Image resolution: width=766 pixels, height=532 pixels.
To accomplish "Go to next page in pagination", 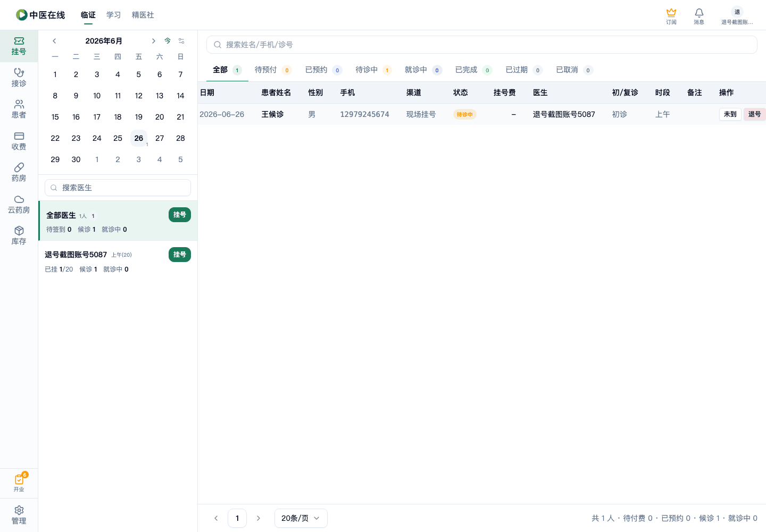I will tap(259, 518).
